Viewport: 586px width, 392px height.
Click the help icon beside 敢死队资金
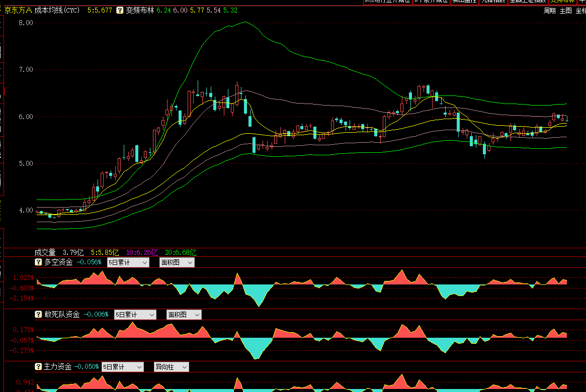(38, 314)
